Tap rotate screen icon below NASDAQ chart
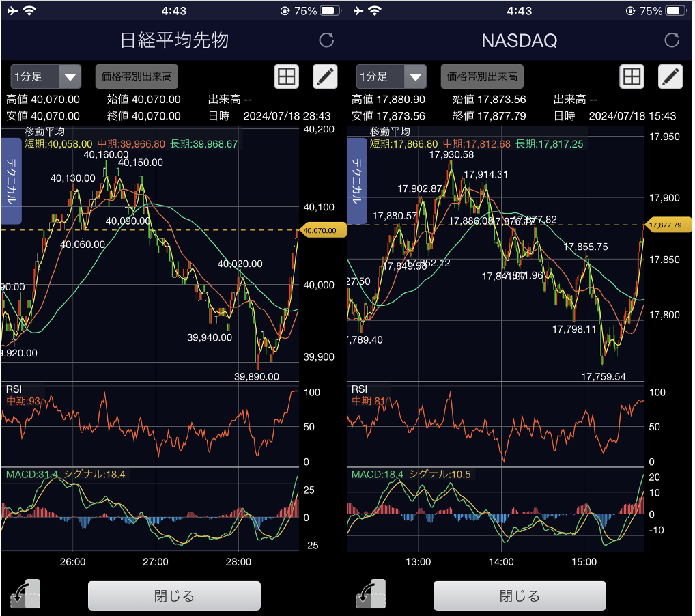The height and width of the screenshot is (616, 695). coord(371,594)
